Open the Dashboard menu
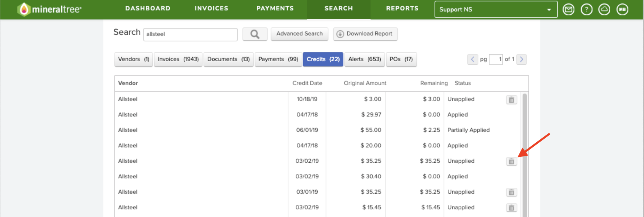Image resolution: width=644 pixels, height=217 pixels. pos(148,9)
